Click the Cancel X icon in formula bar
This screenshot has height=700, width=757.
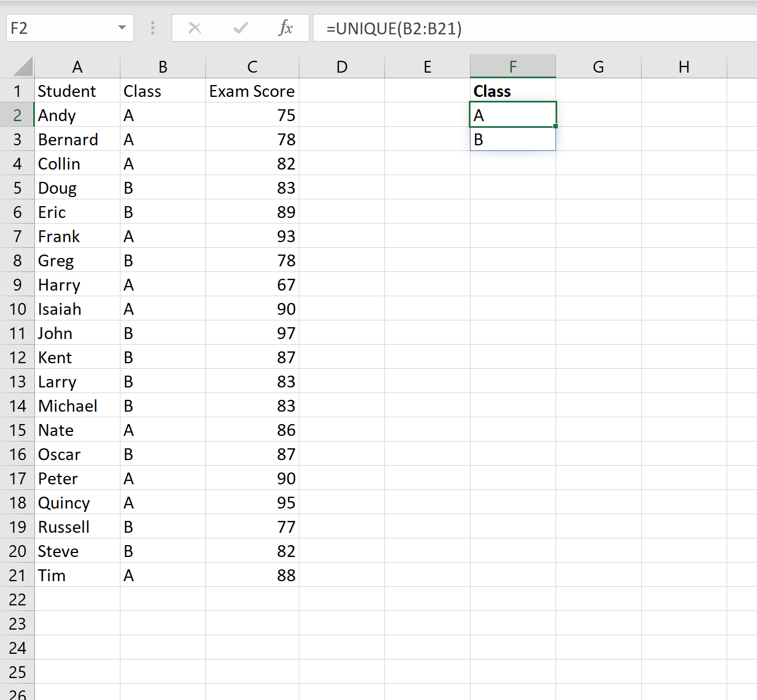click(195, 28)
